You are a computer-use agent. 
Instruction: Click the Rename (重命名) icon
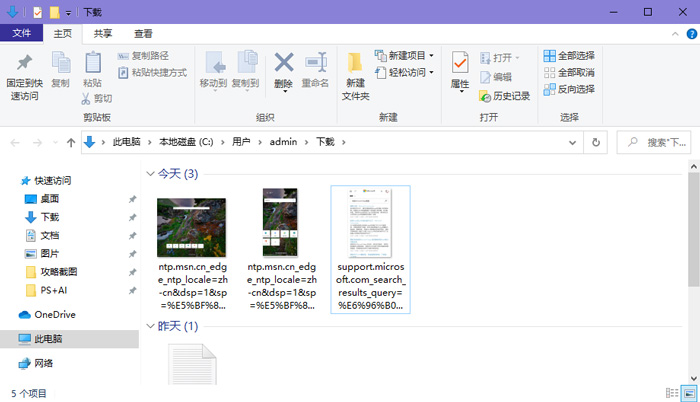(315, 63)
